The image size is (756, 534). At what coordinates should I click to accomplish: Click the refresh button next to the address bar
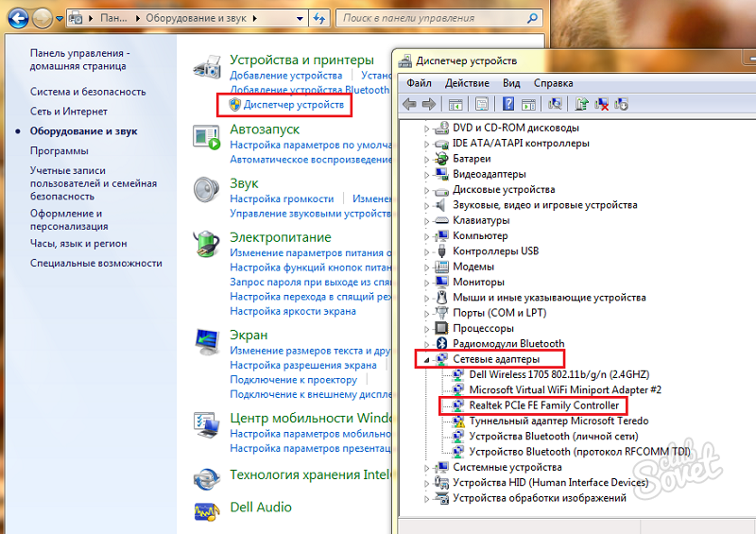coord(319,18)
